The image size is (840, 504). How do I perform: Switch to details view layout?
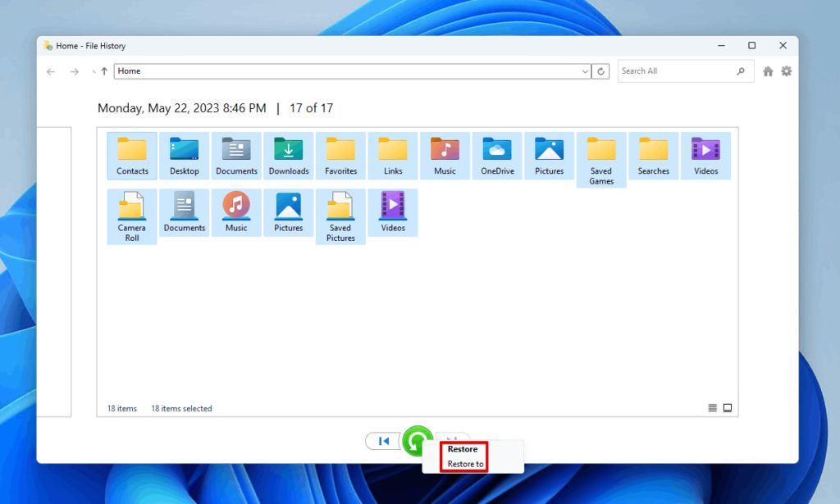(x=712, y=407)
